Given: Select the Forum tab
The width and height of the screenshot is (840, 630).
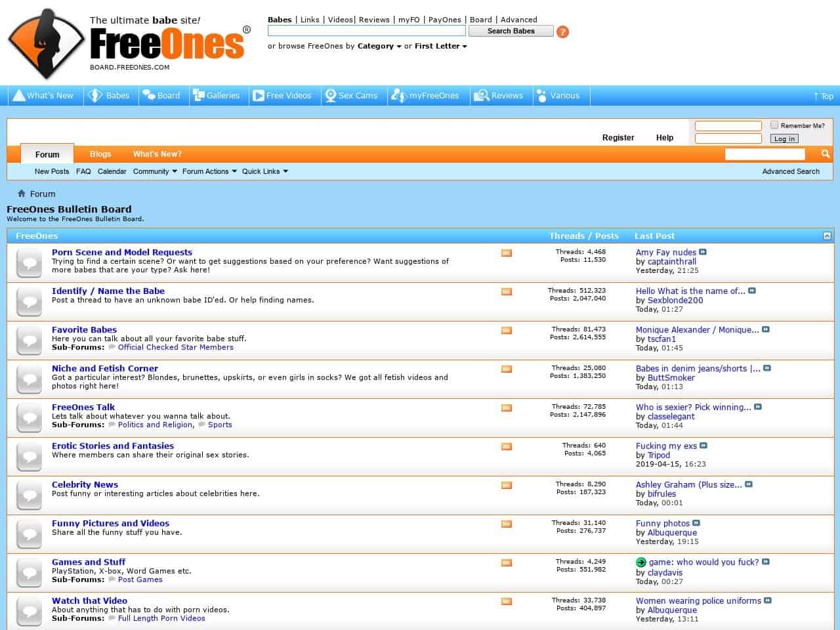Looking at the screenshot, I should point(47,154).
